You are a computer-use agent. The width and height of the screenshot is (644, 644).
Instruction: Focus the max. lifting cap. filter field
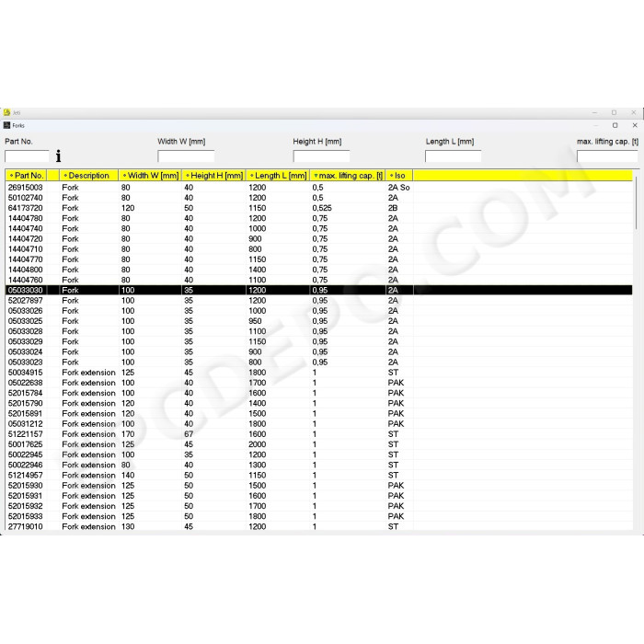pos(607,156)
